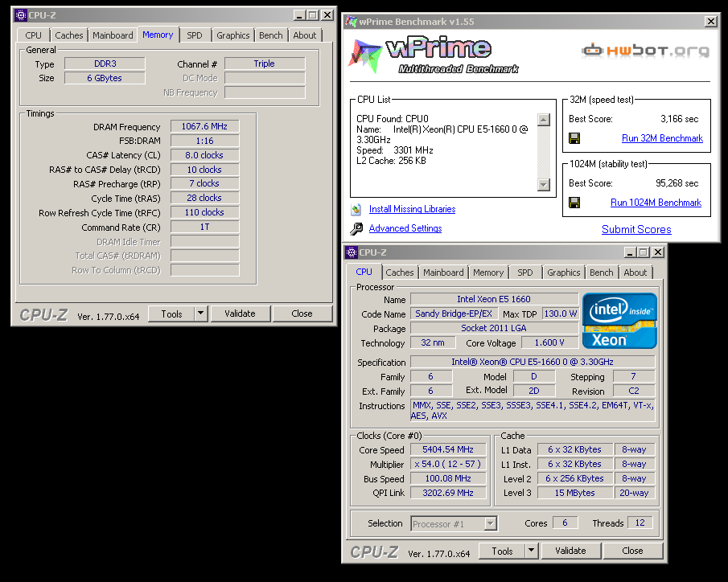
Task: Click the wPrime title bar icon
Action: [x=352, y=22]
